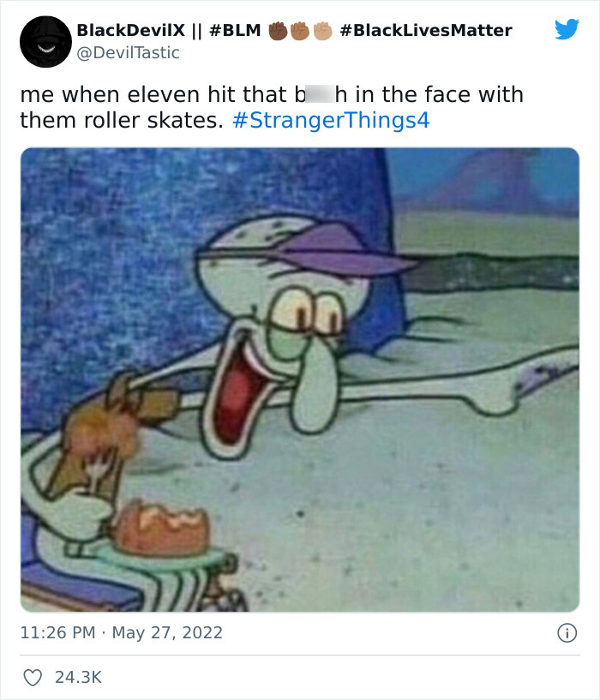The width and height of the screenshot is (600, 700).
Task: Open the Squidward meme image
Action: (300, 380)
